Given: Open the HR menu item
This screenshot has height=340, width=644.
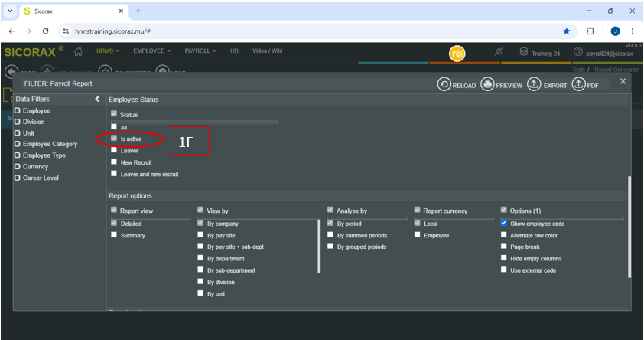Looking at the screenshot, I should [234, 51].
